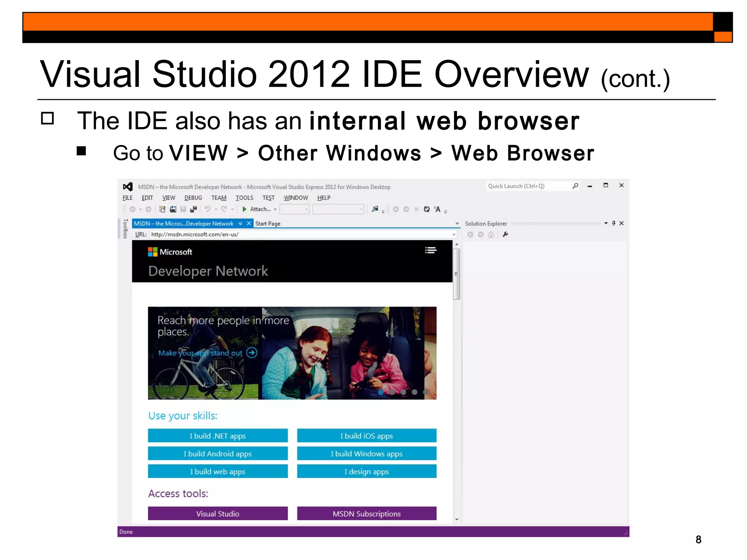Click the 'I design apps' button
The width and height of the screenshot is (747, 560).
[367, 471]
